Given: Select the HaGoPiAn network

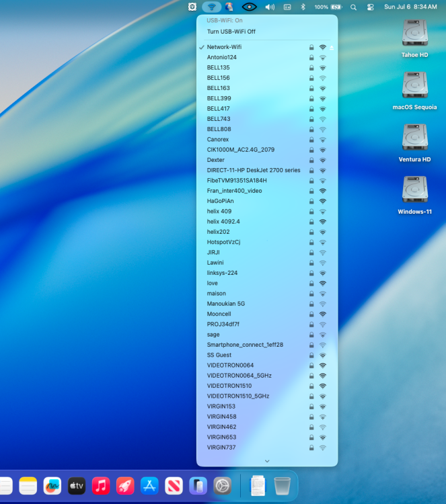Looking at the screenshot, I should point(267,201).
